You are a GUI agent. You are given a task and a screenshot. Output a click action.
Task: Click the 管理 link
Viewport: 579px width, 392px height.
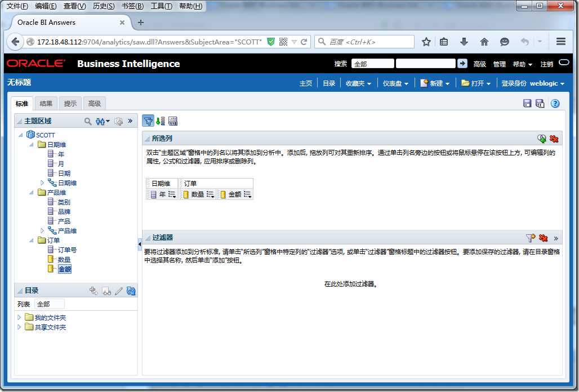[x=499, y=64]
